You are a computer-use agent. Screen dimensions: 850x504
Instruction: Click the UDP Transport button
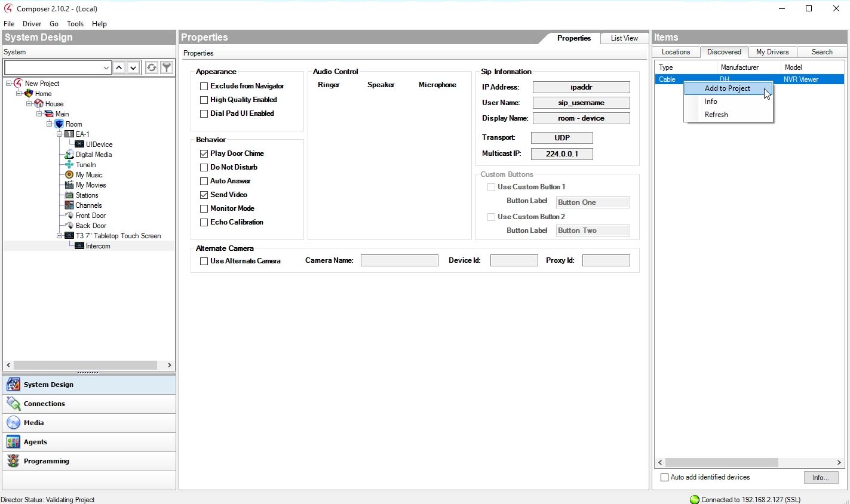tap(561, 138)
